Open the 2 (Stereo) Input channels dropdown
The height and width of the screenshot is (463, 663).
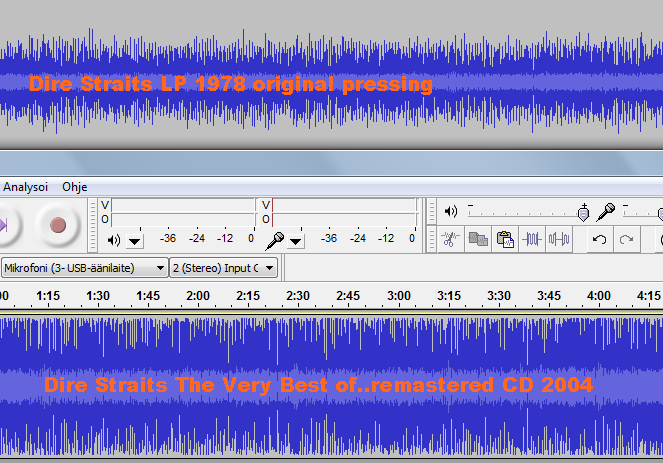[x=223, y=268]
